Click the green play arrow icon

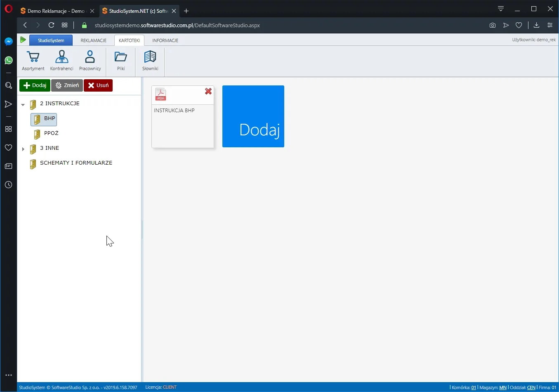(23, 40)
